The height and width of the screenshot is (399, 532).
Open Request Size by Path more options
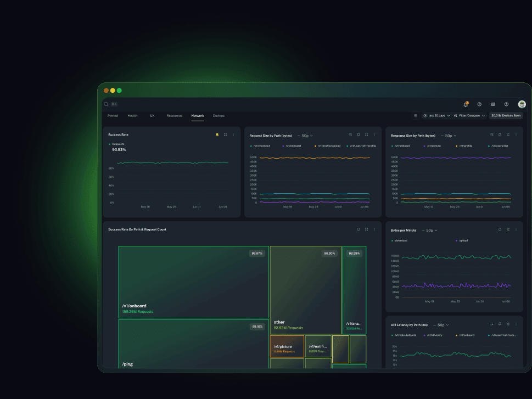click(x=374, y=134)
